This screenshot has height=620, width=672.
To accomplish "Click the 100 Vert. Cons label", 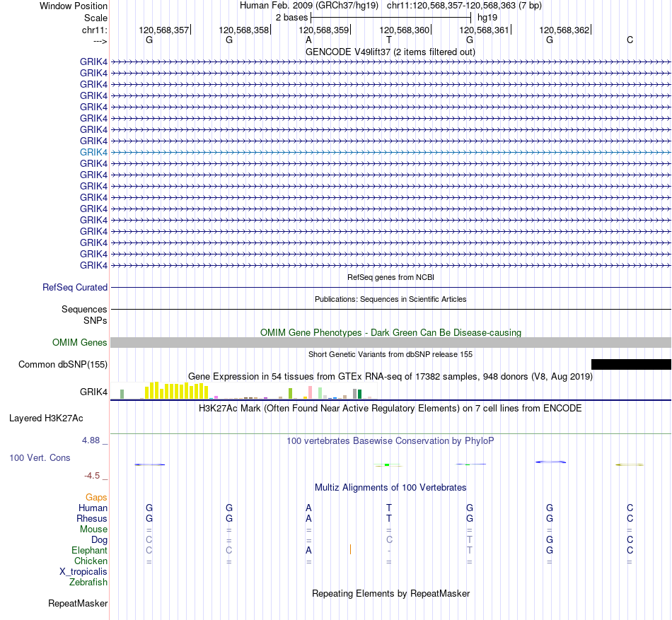I will (40, 457).
